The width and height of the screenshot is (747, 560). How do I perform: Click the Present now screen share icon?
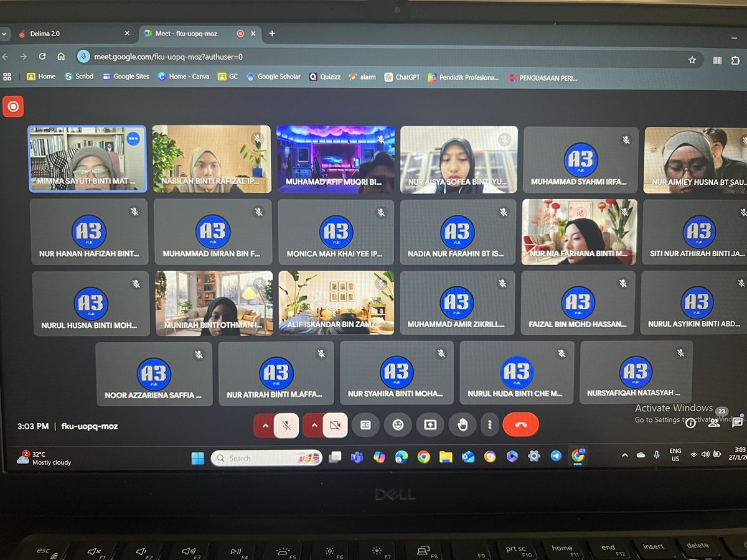tap(430, 425)
